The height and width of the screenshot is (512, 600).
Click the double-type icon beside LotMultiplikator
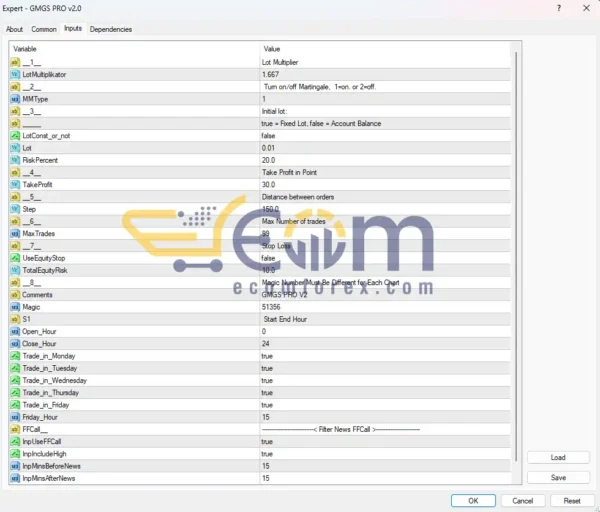[x=15, y=75]
